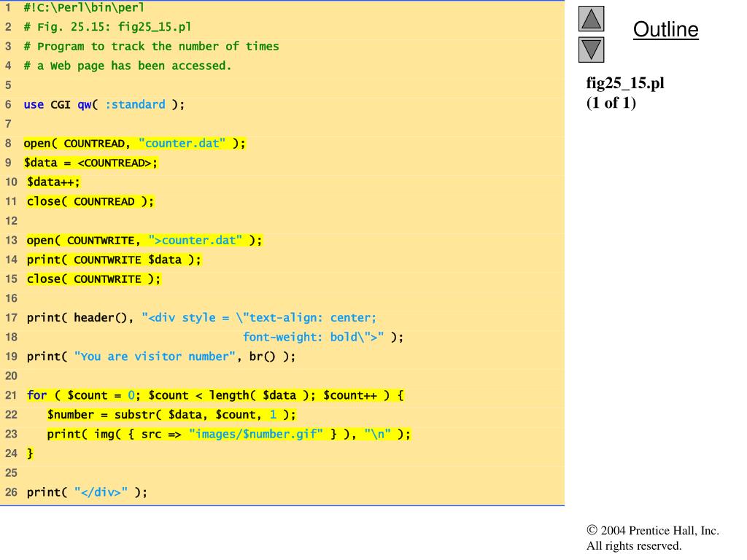Select the "print( COUNTWRITE $data );" line
747x560 pixels.
[x=114, y=260]
